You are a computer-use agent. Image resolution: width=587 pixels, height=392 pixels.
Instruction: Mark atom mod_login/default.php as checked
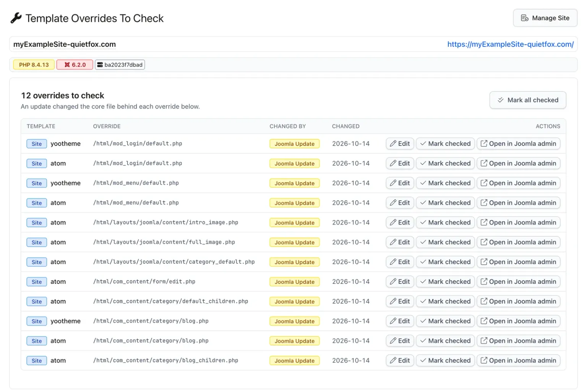click(x=445, y=164)
